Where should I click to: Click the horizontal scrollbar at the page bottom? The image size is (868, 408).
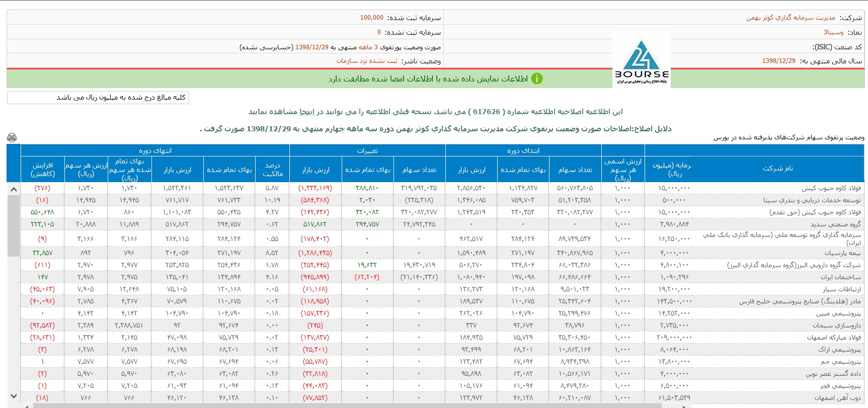(x=433, y=405)
